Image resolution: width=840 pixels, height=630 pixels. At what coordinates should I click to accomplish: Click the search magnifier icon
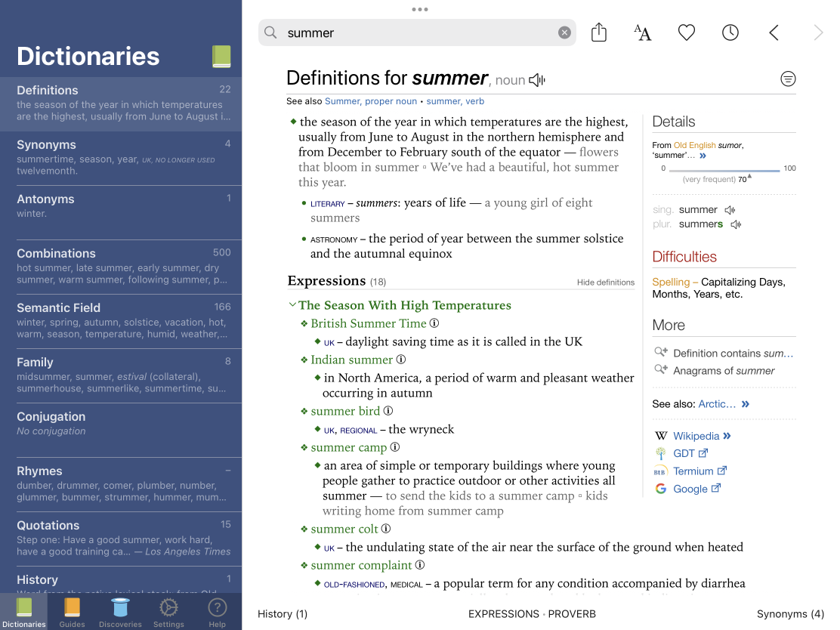pos(270,32)
